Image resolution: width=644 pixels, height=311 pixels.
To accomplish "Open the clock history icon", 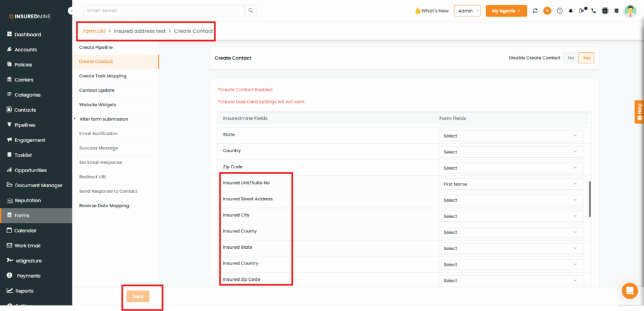I will (560, 11).
